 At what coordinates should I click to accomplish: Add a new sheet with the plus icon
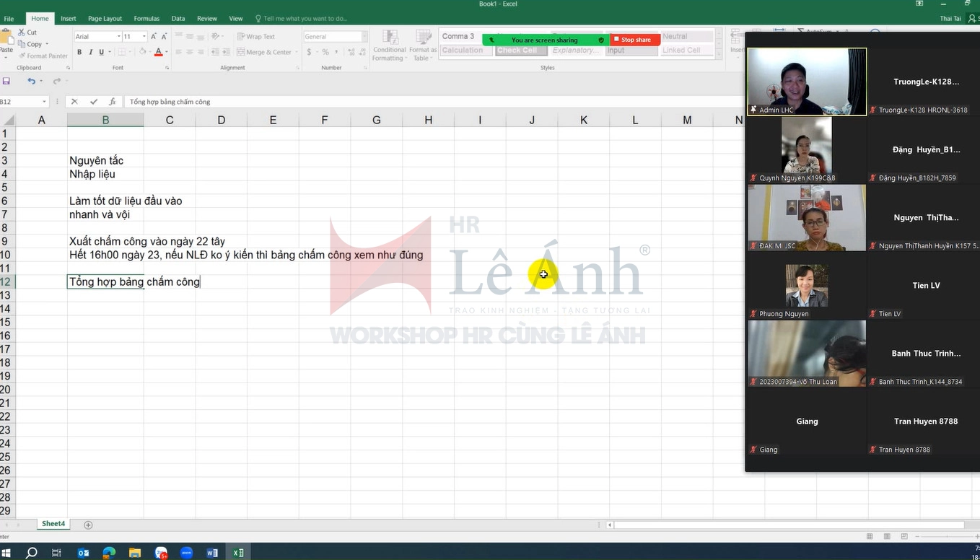(88, 525)
